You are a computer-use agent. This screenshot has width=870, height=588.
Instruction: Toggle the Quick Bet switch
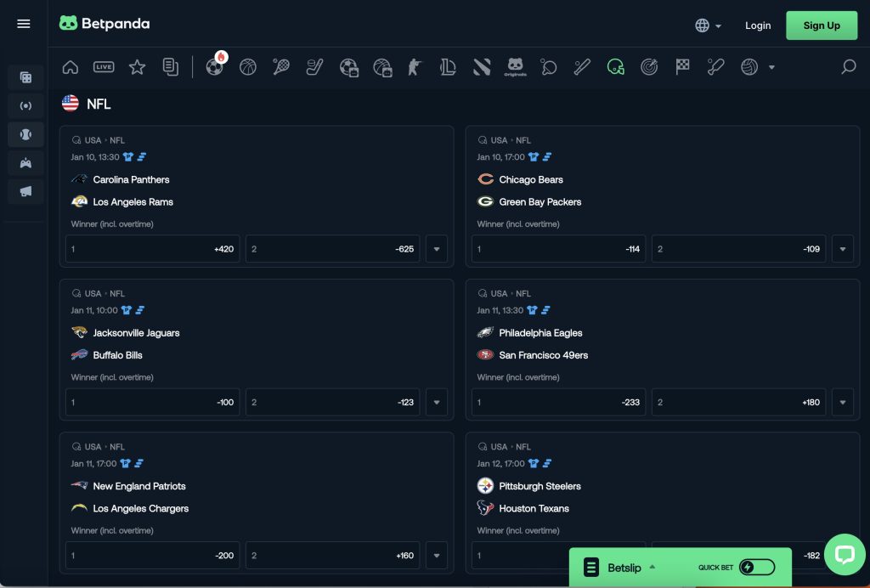click(x=756, y=568)
